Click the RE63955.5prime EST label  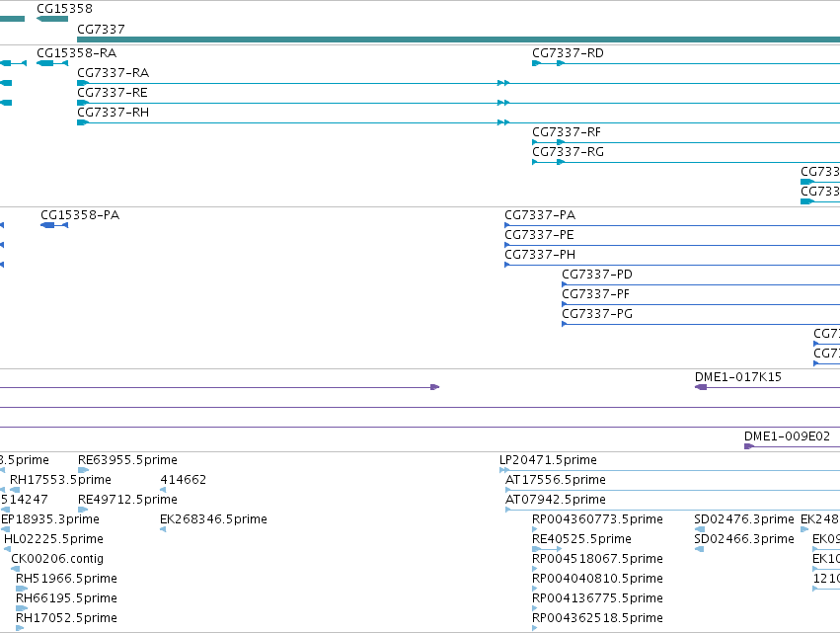127,460
